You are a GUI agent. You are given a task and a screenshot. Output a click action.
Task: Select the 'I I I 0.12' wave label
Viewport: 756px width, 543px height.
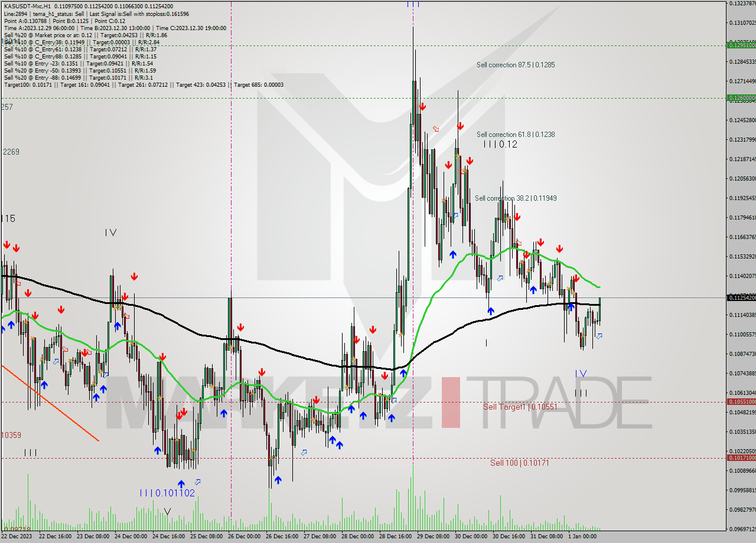pyautogui.click(x=500, y=144)
